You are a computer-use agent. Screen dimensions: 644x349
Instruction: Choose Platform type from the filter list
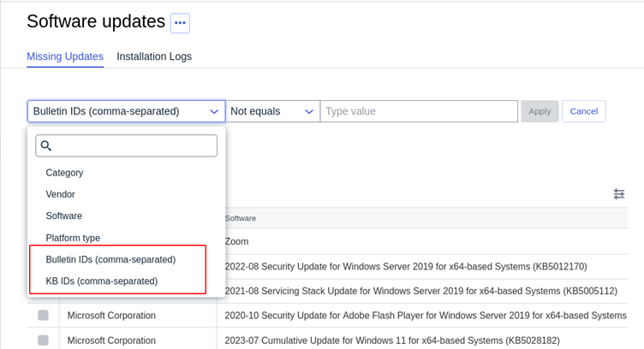73,238
